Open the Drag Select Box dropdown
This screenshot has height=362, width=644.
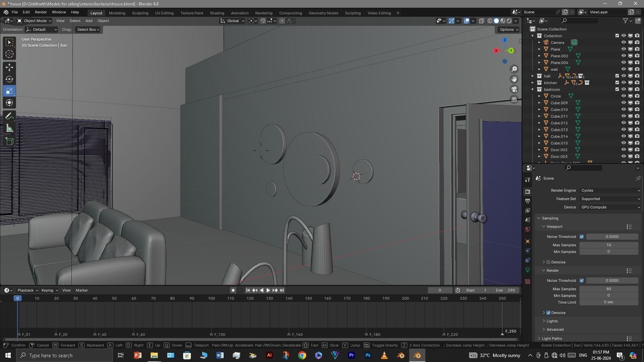tap(88, 29)
